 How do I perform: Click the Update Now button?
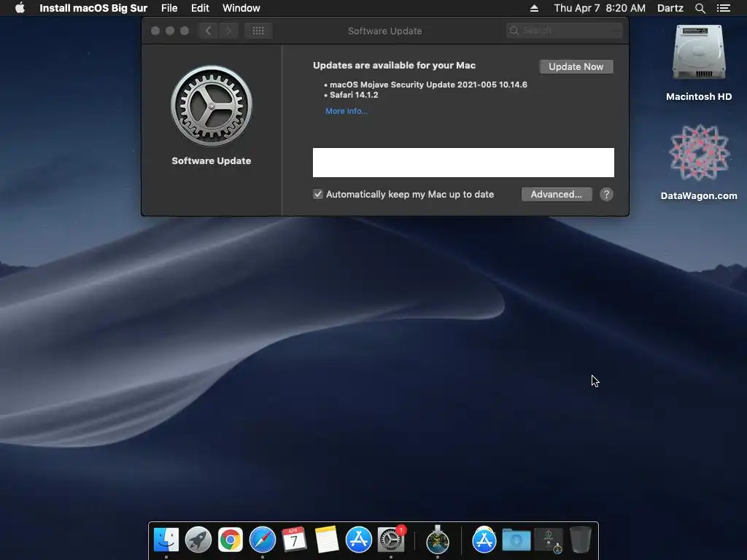(576, 66)
